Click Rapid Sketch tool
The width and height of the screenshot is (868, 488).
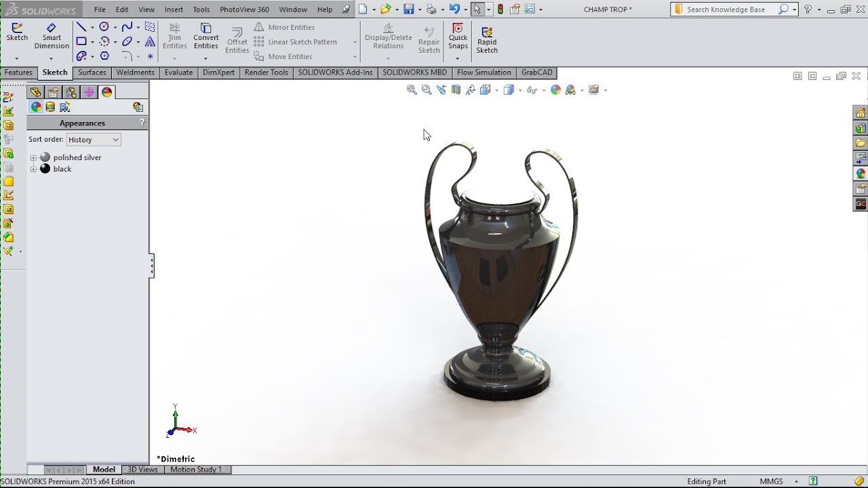(487, 39)
